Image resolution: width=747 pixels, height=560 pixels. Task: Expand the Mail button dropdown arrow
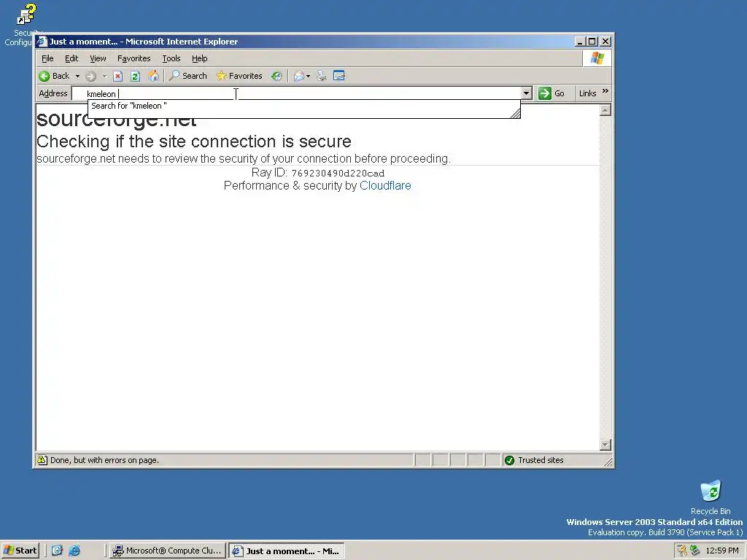click(309, 76)
